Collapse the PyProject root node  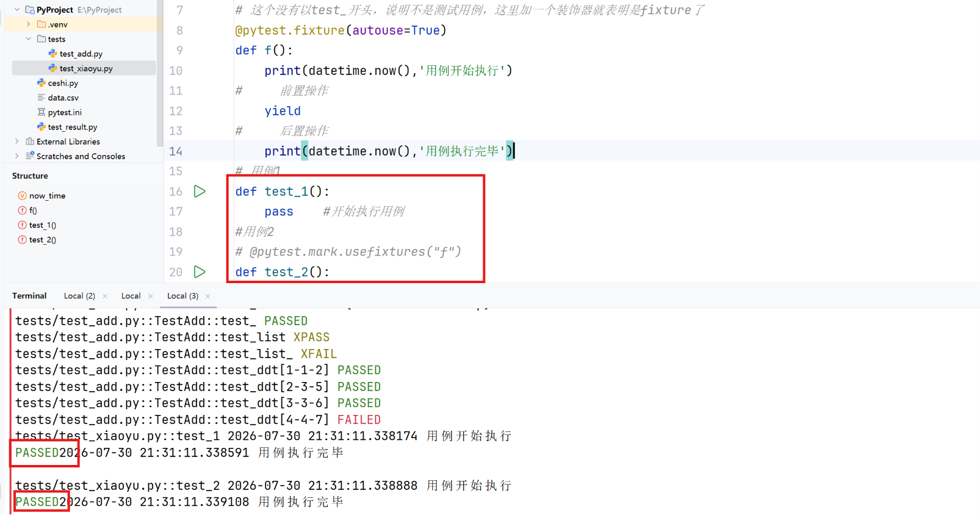pyautogui.click(x=17, y=10)
